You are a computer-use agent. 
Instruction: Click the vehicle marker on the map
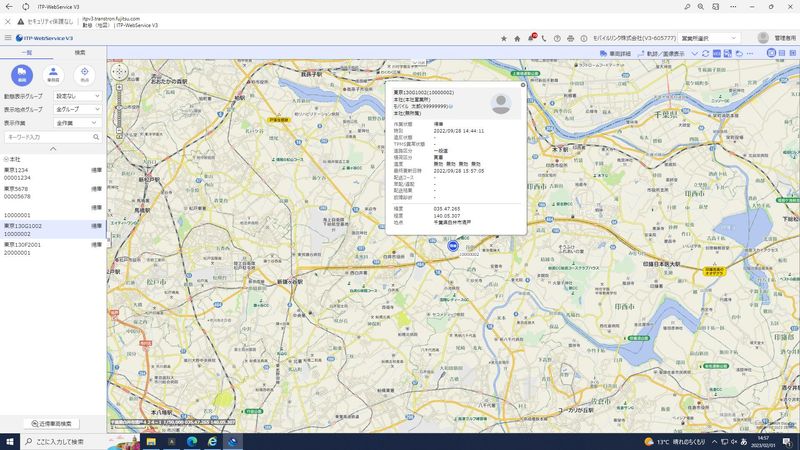tap(453, 245)
